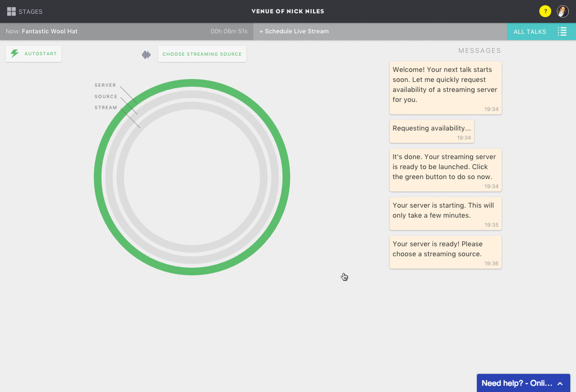Click the lightning bolt autostart icon
The image size is (576, 392).
coord(15,54)
